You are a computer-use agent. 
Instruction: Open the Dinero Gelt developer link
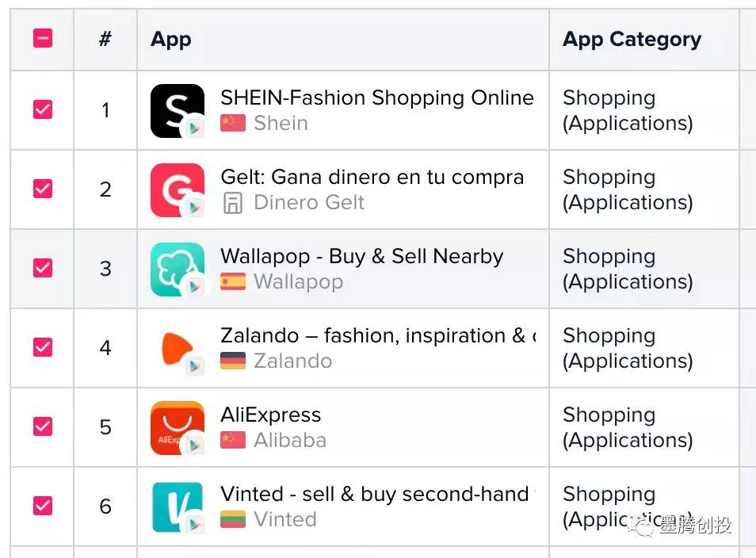[x=308, y=202]
